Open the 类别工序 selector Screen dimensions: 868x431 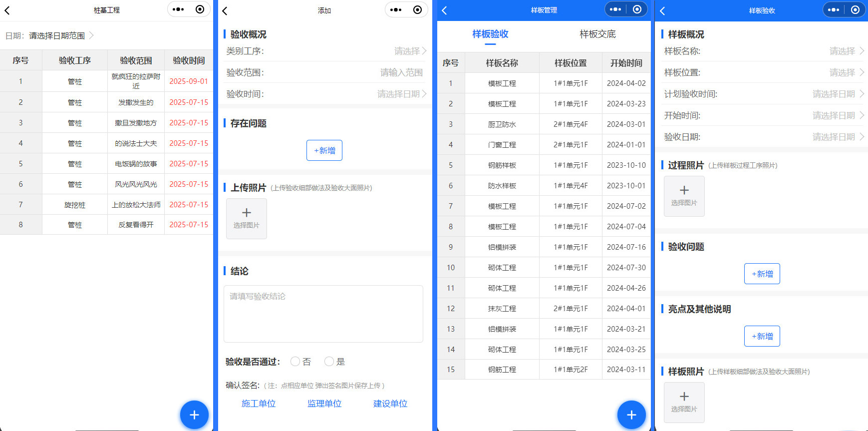[x=409, y=51]
